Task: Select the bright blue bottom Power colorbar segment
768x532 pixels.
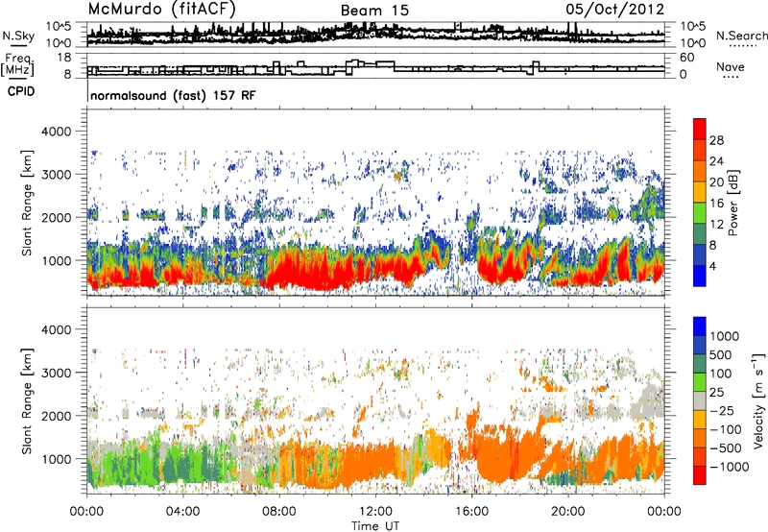Action: [x=700, y=276]
